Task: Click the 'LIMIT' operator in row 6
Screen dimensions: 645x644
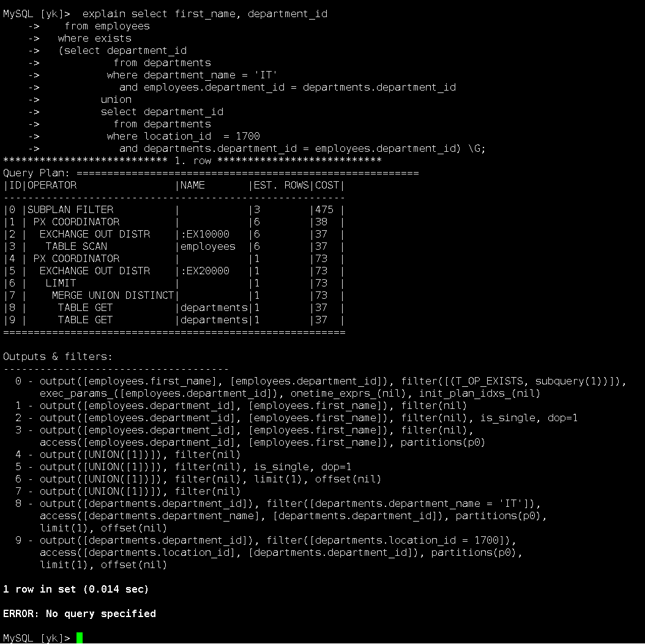Action: (61, 283)
